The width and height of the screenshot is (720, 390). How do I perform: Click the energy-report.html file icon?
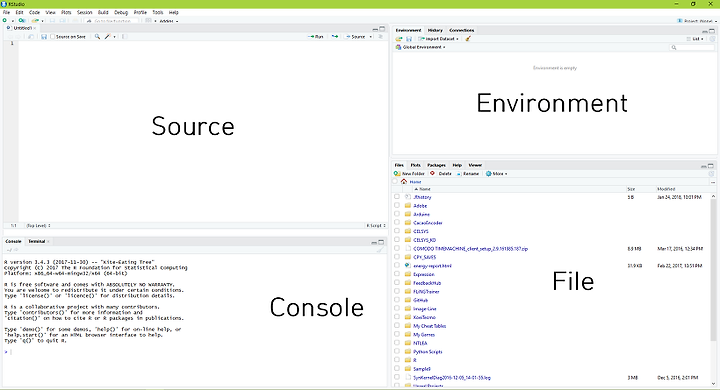408,266
